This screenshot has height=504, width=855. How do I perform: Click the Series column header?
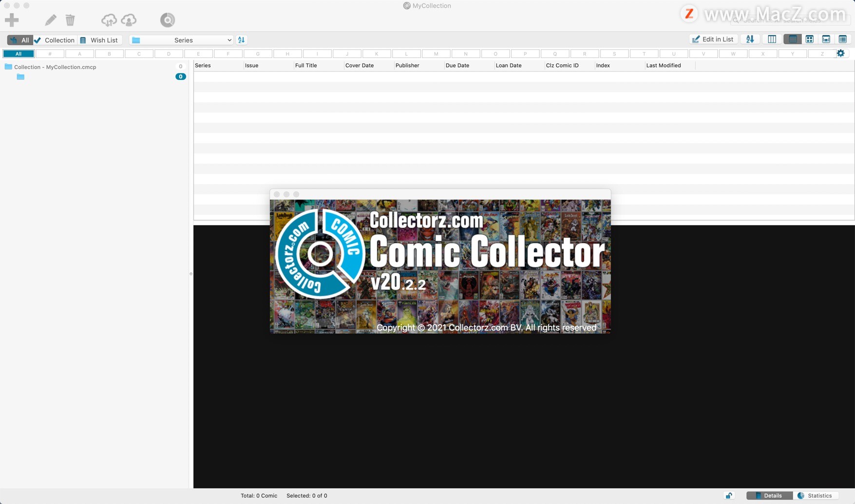point(203,65)
